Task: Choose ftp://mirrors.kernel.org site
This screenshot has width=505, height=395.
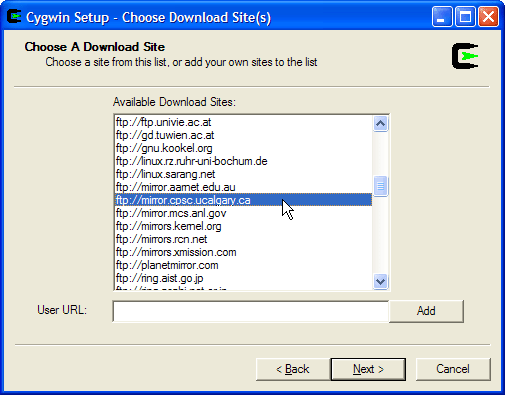Action: 243,226
